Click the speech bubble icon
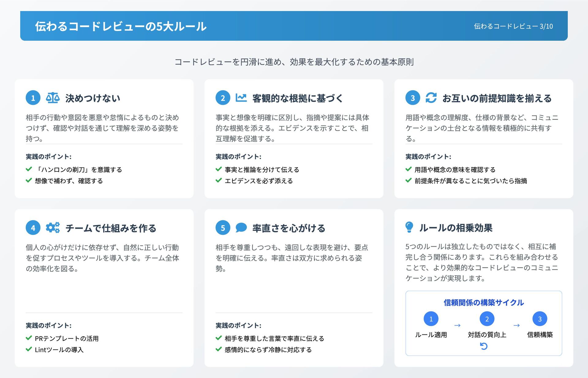The height and width of the screenshot is (378, 588). 241,228
